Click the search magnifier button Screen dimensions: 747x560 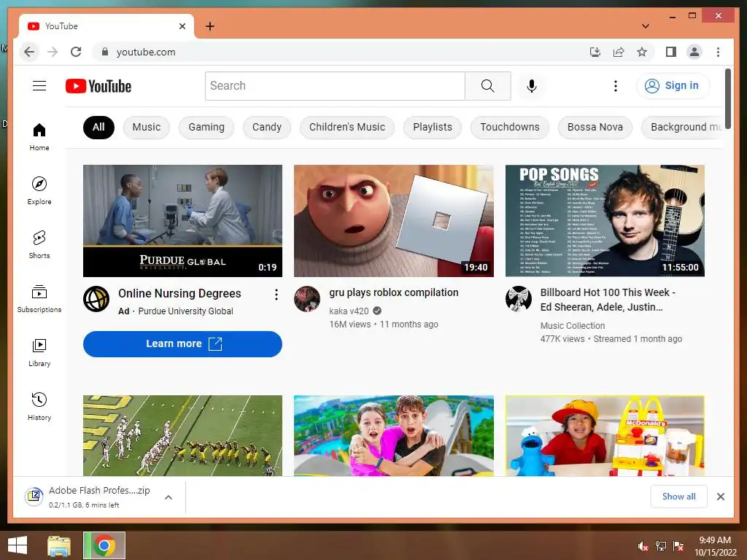(x=488, y=86)
